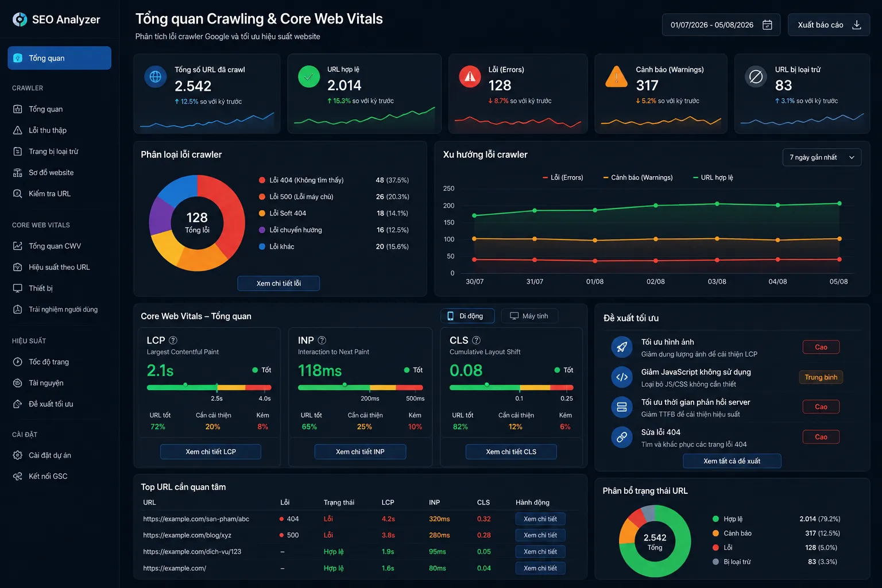Click Xem chi tiết for san-pham/abc row

(x=540, y=519)
